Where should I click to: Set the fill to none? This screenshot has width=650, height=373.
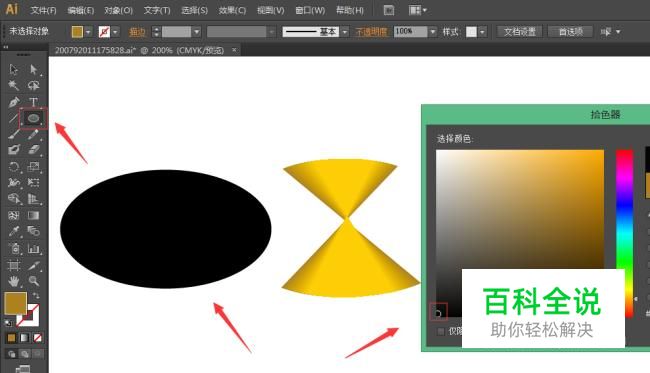coord(38,338)
